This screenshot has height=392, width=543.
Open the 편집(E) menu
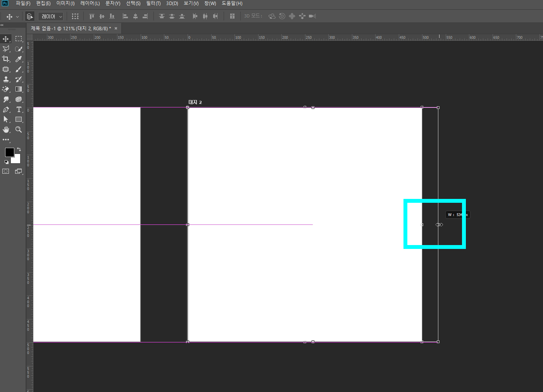point(43,3)
